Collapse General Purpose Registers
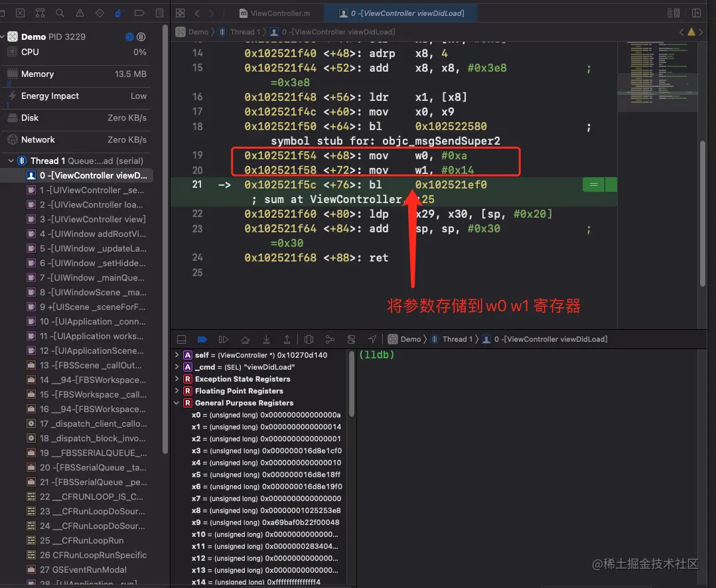This screenshot has width=716, height=588. [x=177, y=403]
